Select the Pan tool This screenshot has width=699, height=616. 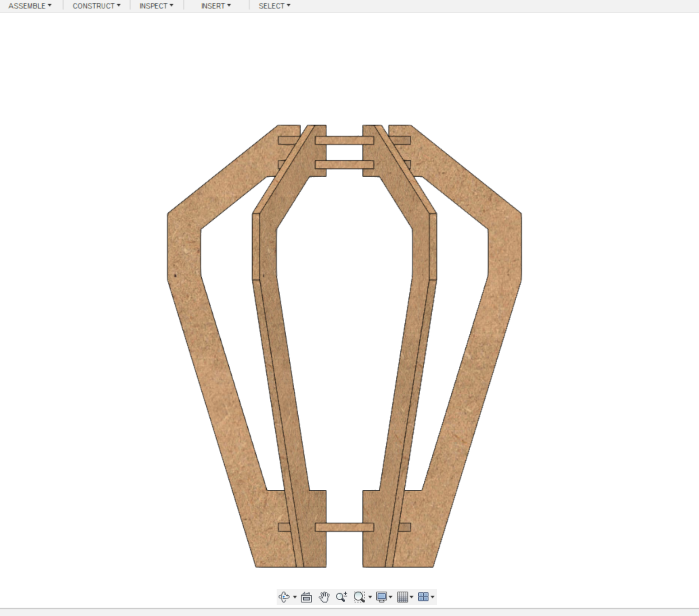[323, 597]
